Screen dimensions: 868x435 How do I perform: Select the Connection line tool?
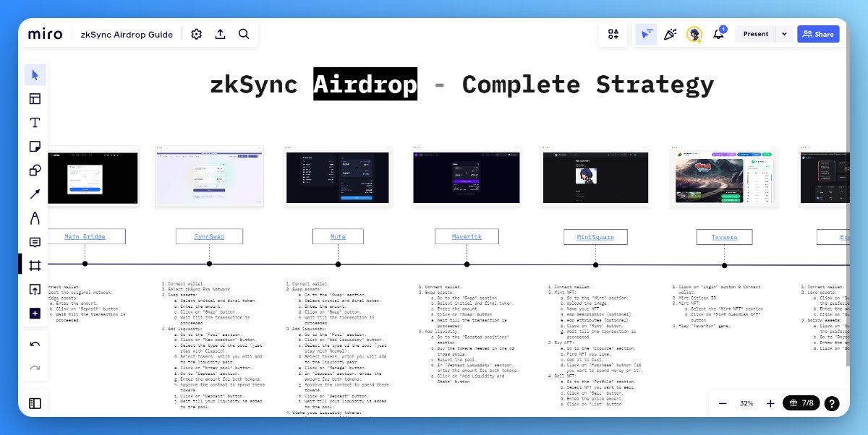[x=35, y=194]
